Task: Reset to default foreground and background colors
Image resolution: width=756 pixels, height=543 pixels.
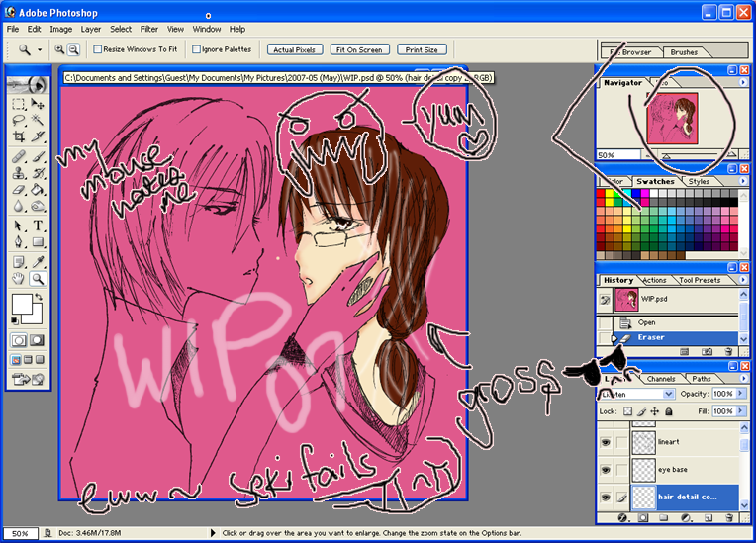Action: coord(15,320)
